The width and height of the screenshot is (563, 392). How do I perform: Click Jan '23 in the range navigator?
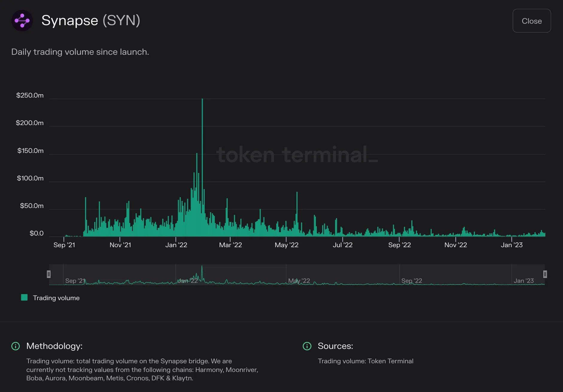524,281
